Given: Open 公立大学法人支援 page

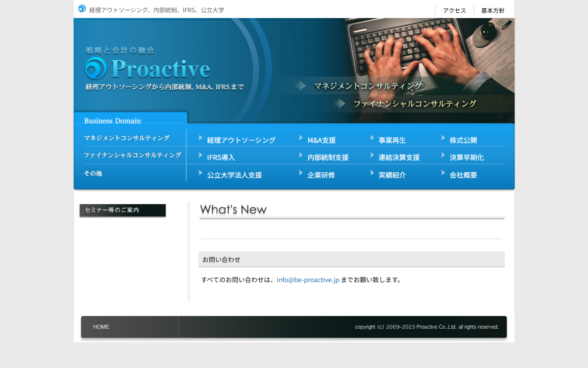Looking at the screenshot, I should (x=234, y=175).
